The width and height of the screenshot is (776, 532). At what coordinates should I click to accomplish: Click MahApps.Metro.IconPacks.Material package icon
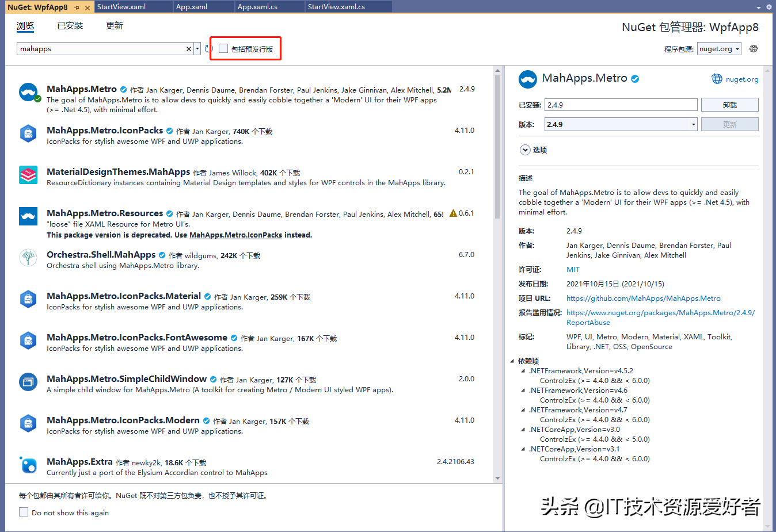point(28,299)
